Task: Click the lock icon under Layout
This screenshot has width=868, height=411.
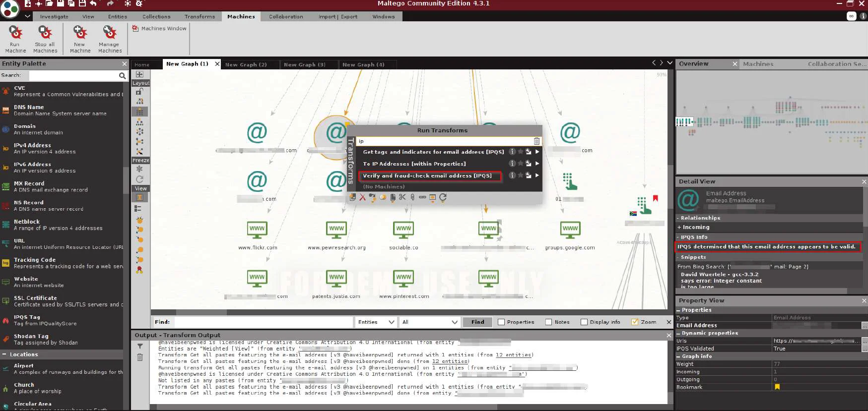Action: [x=139, y=92]
